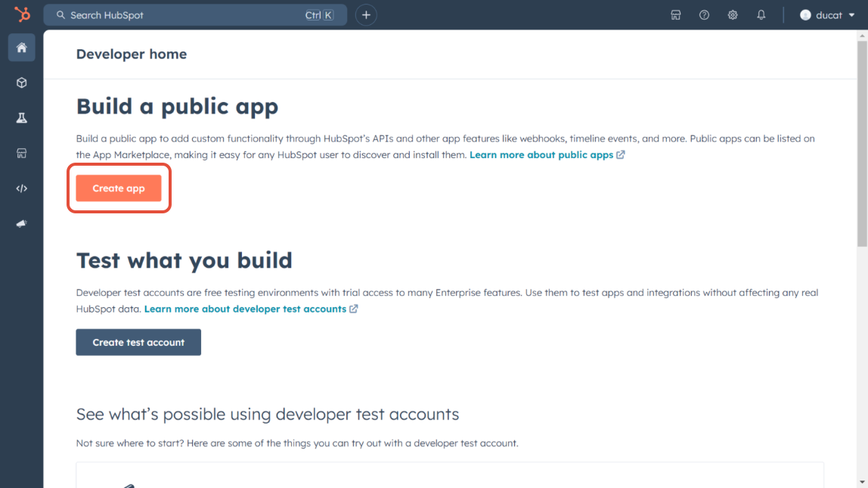Screen dimensions: 868x488
Task: Open the Help question mark icon
Action: click(704, 15)
